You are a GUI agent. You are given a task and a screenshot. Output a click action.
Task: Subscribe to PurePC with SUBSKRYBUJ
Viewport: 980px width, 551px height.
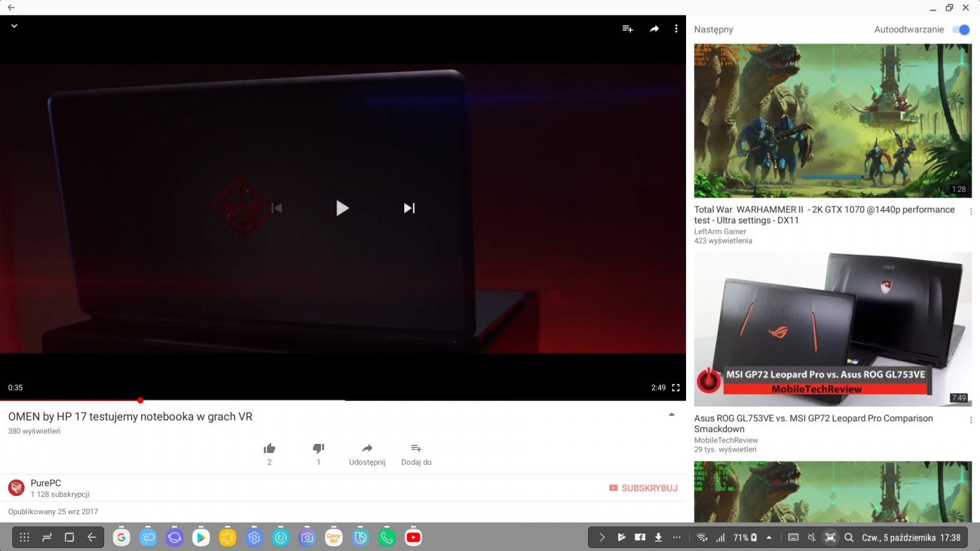click(643, 488)
